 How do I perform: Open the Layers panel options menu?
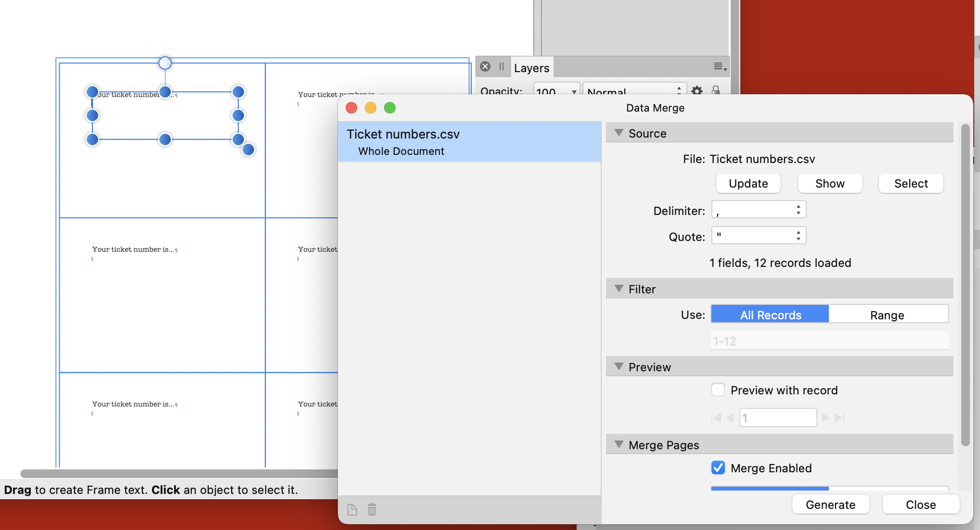coord(719,66)
